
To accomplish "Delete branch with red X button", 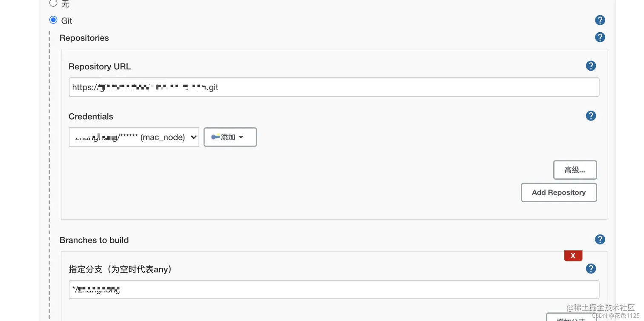I will [573, 255].
